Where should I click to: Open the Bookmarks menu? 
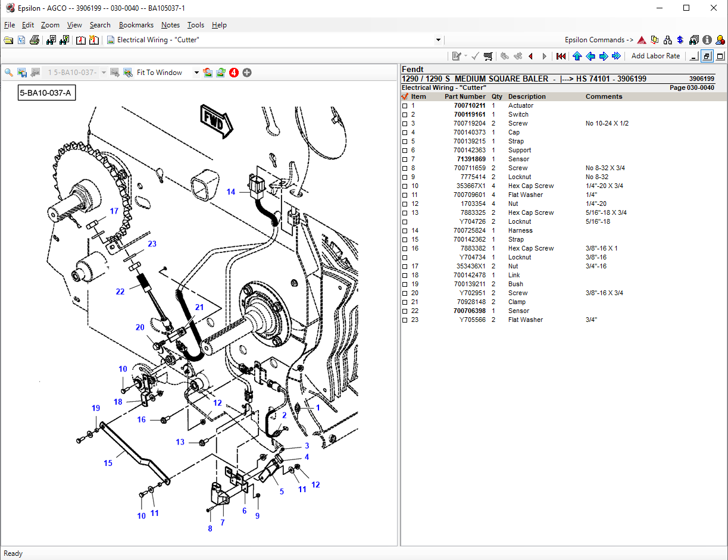(136, 25)
